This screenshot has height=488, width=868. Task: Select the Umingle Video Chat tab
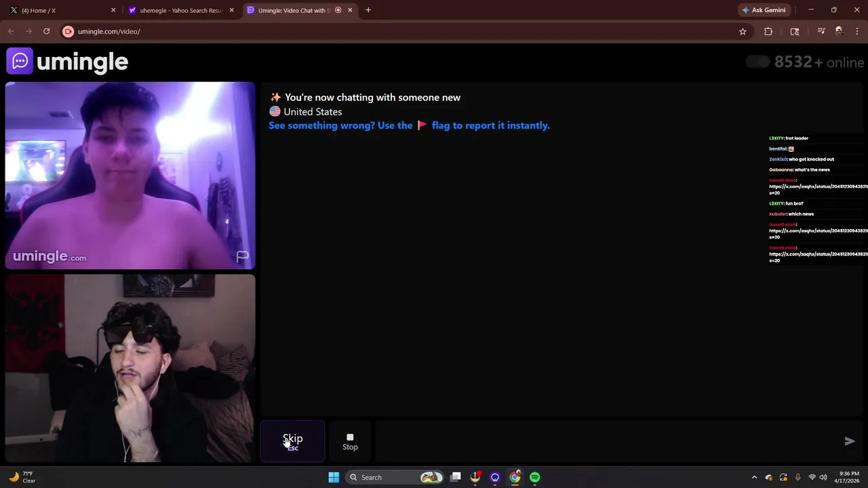coord(293,10)
